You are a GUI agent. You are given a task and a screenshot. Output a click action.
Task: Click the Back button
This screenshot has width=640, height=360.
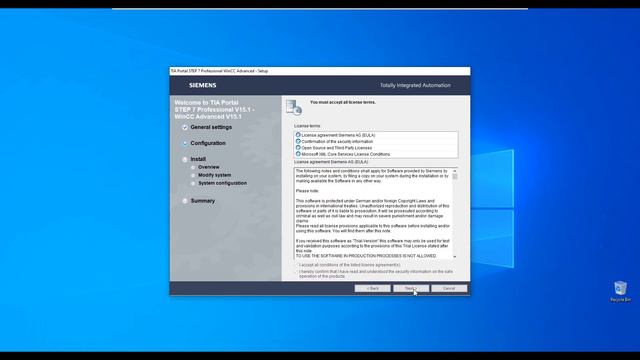tap(372, 288)
